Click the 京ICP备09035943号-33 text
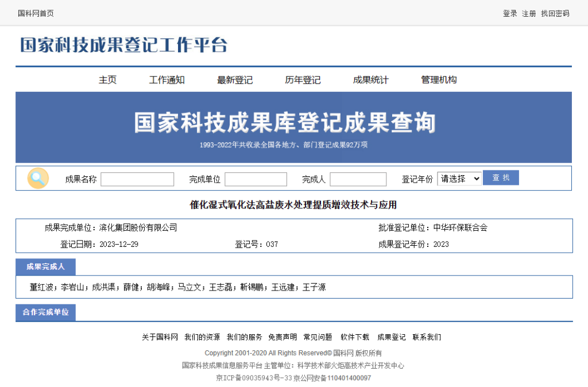Screen dimensions: 588x387 point(254,378)
